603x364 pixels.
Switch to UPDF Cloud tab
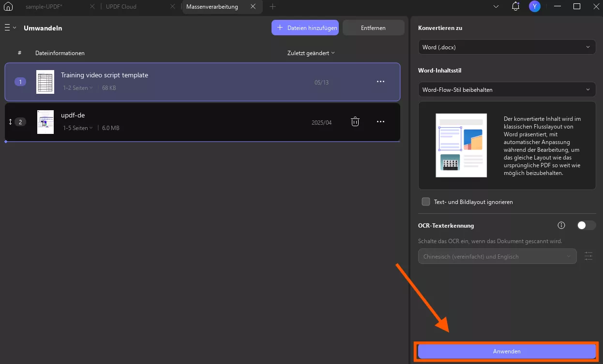tap(121, 7)
